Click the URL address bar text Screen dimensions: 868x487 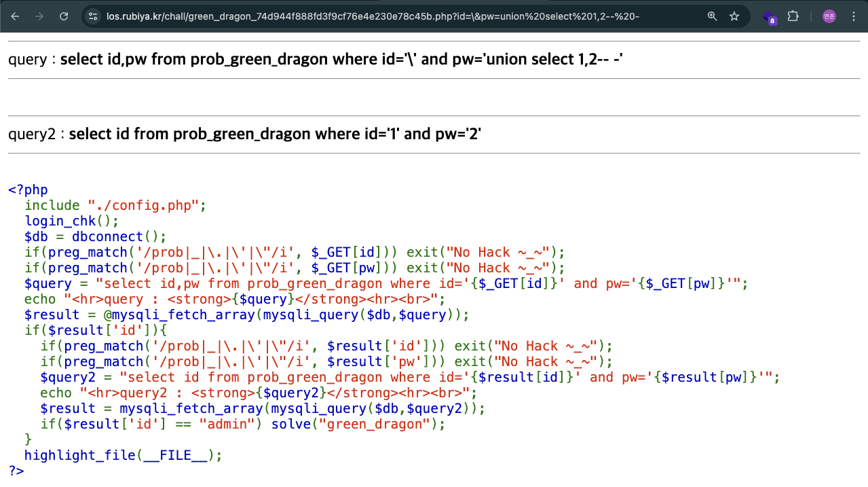(x=373, y=16)
